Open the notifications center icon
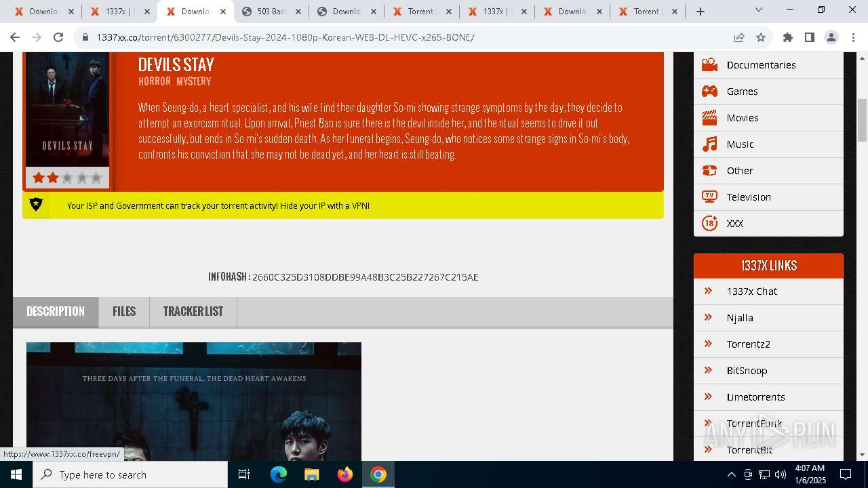Image resolution: width=868 pixels, height=488 pixels. pos(846,474)
